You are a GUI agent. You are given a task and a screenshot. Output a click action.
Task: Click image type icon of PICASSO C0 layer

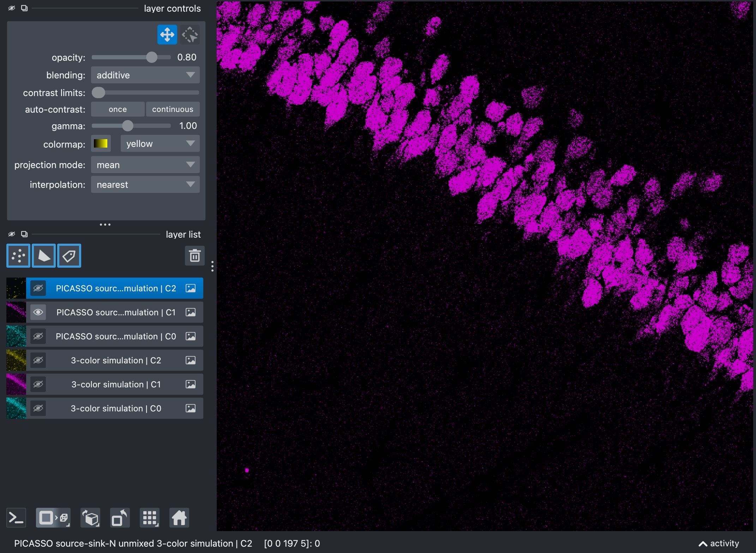191,336
